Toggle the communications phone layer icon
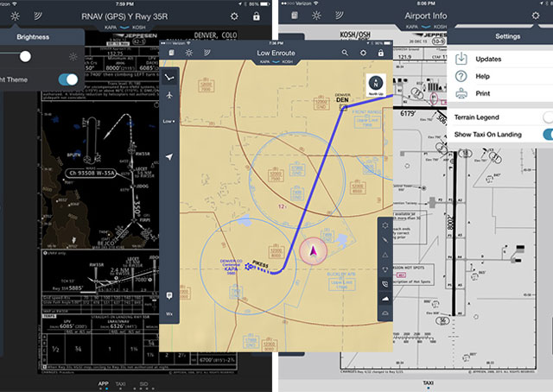 pos(385,284)
